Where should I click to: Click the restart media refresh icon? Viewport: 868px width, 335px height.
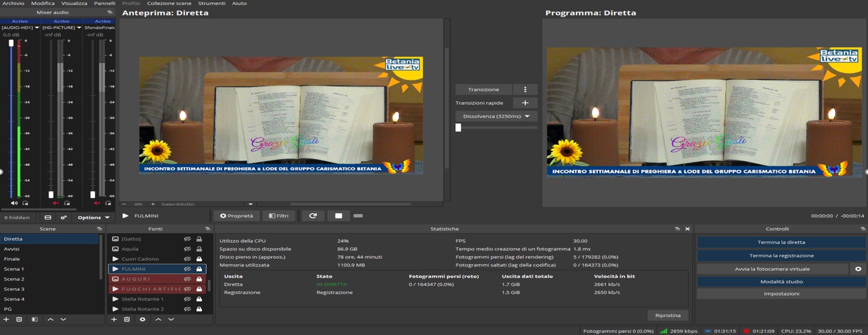tap(313, 216)
